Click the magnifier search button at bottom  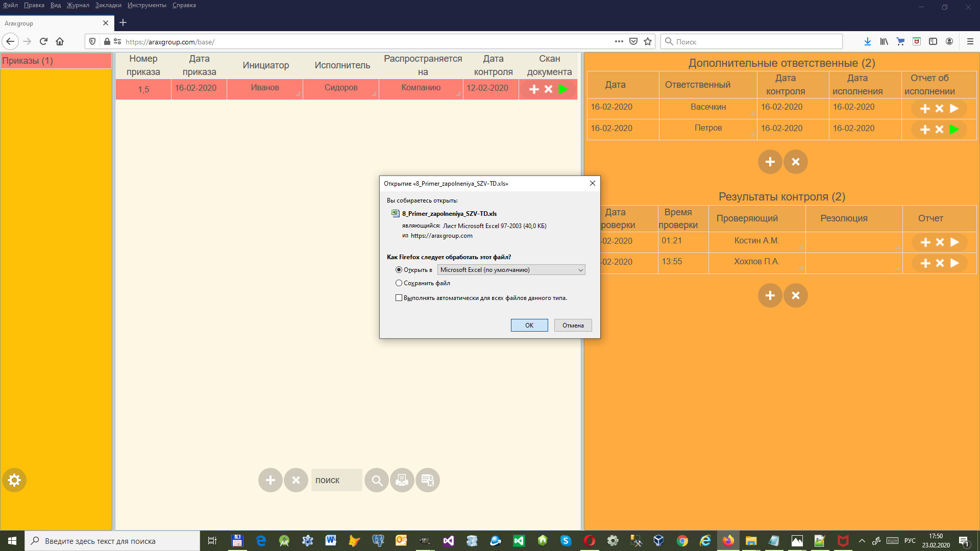pos(377,480)
